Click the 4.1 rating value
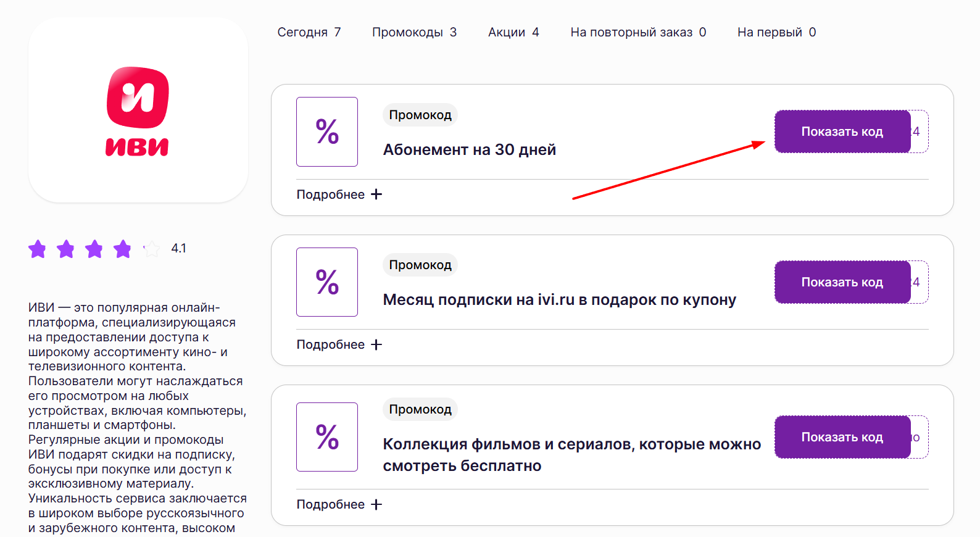Screen dimensions: 980x537 coord(178,248)
